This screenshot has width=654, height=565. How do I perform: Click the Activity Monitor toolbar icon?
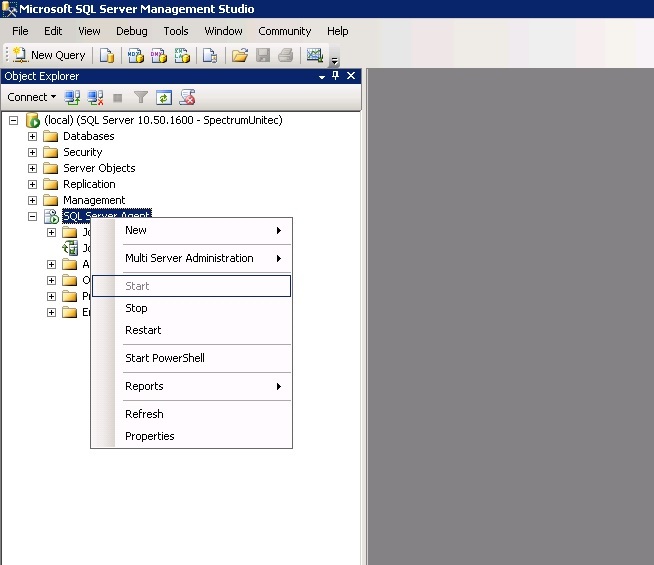pos(314,55)
